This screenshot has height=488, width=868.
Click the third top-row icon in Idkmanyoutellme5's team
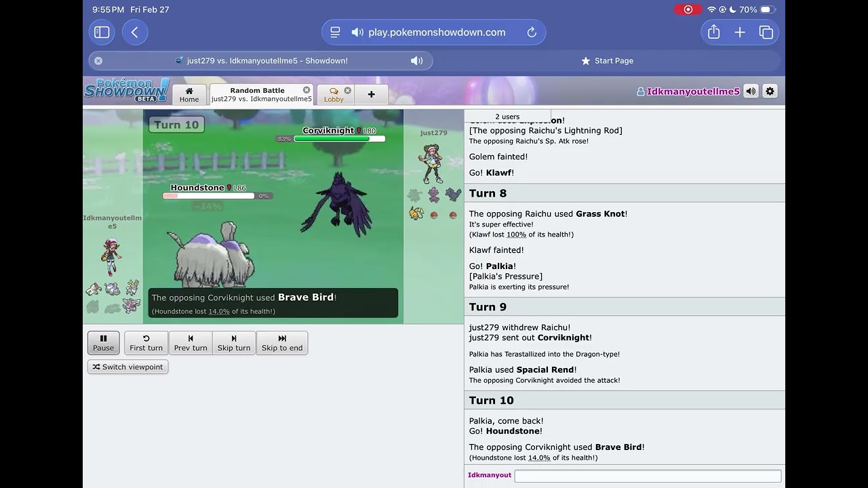(x=132, y=288)
